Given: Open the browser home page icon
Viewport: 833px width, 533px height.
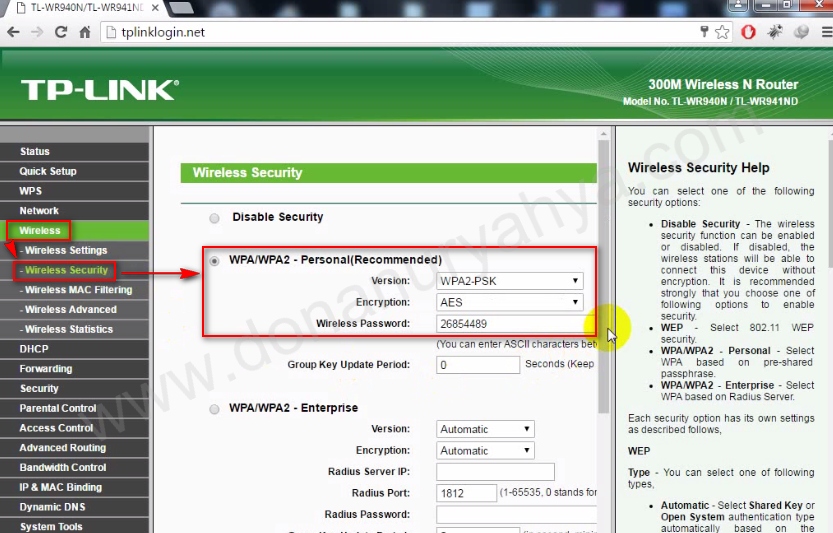Looking at the screenshot, I should [x=85, y=32].
